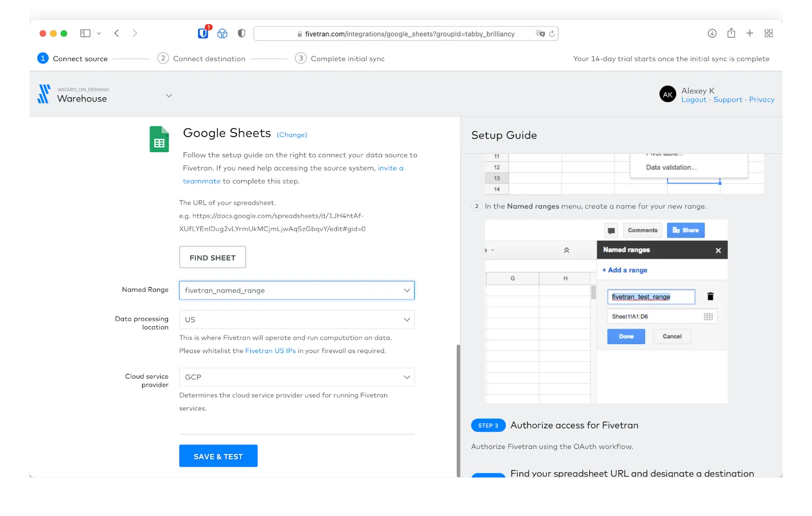Open the Share menu icon
This screenshot has width=812, height=516.
[731, 33]
